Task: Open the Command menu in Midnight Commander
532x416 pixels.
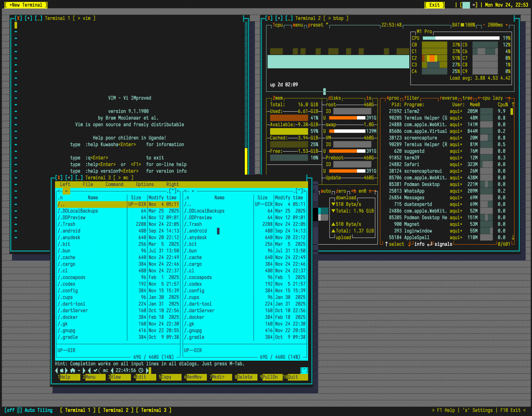Action: coord(114,184)
